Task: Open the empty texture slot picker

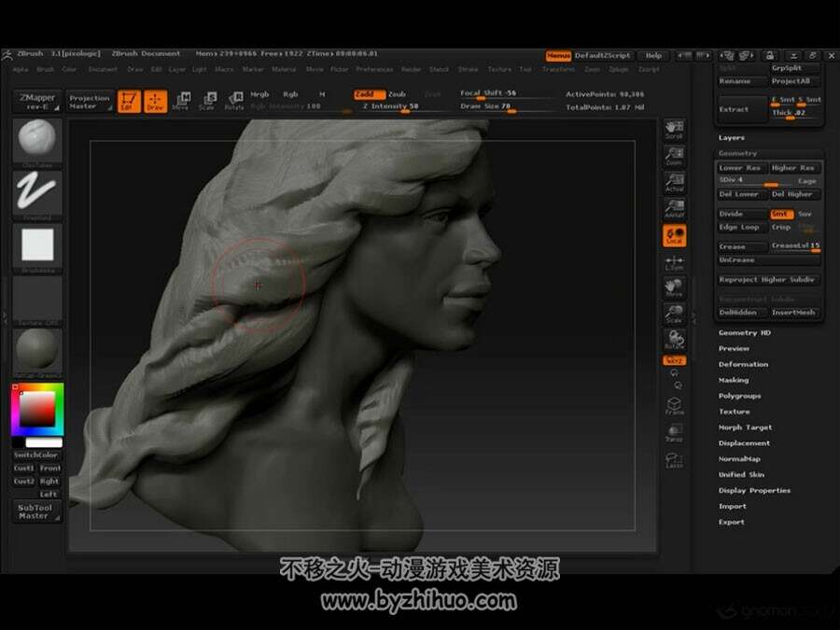Action: click(x=37, y=298)
